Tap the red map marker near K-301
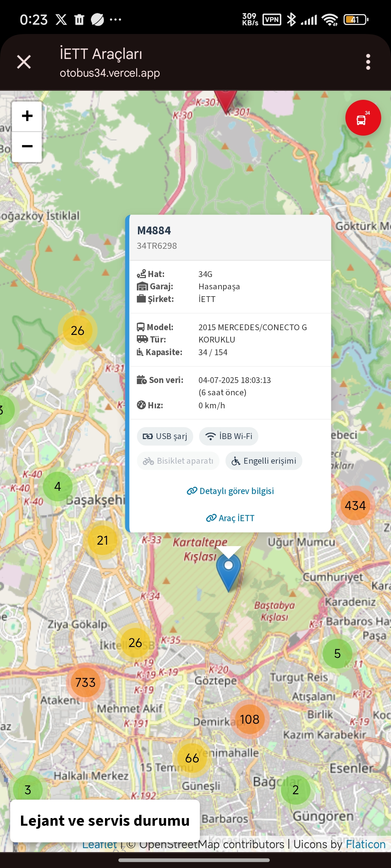 coord(226,102)
